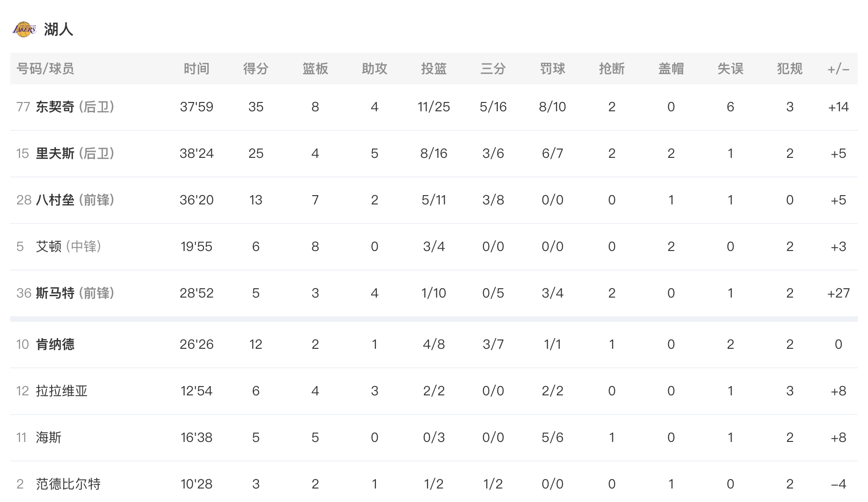Image resolution: width=868 pixels, height=502 pixels.
Task: Select bench player 肯纳德
Action: (x=55, y=345)
